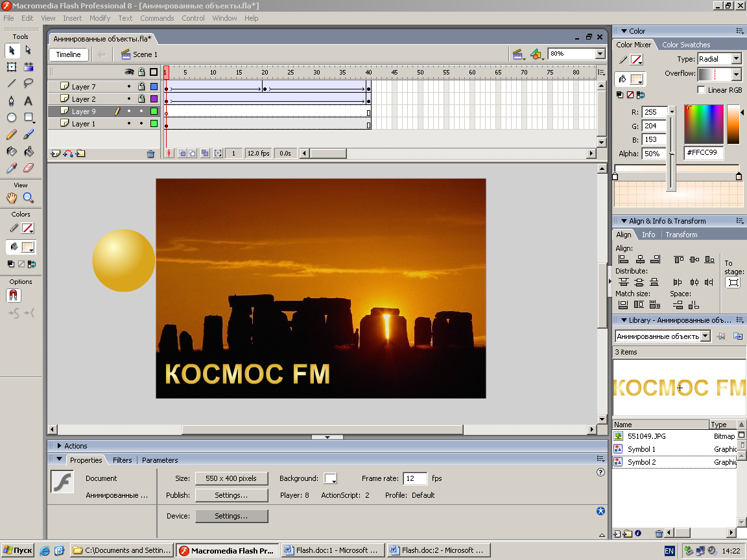Select the Line tool
747x560 pixels.
(x=12, y=84)
